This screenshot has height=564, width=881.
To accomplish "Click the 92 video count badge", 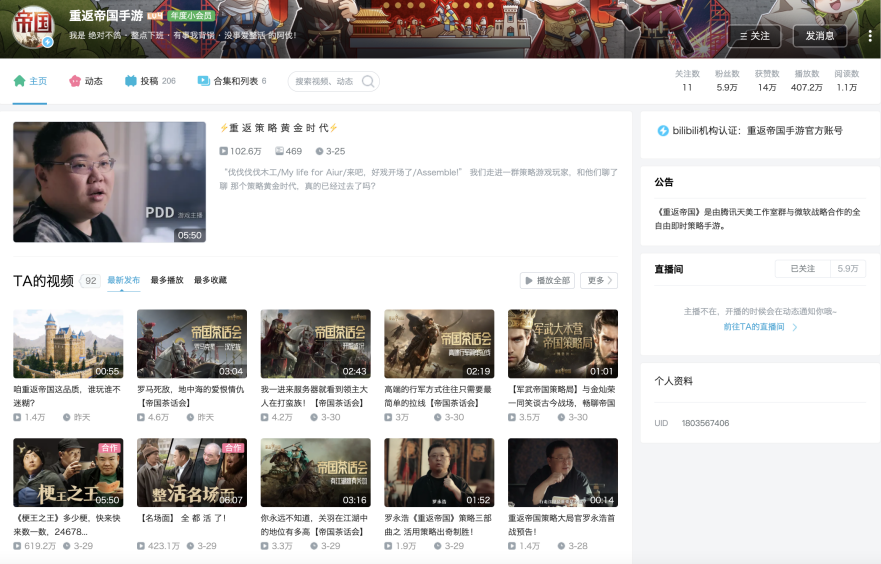I will 90,280.
